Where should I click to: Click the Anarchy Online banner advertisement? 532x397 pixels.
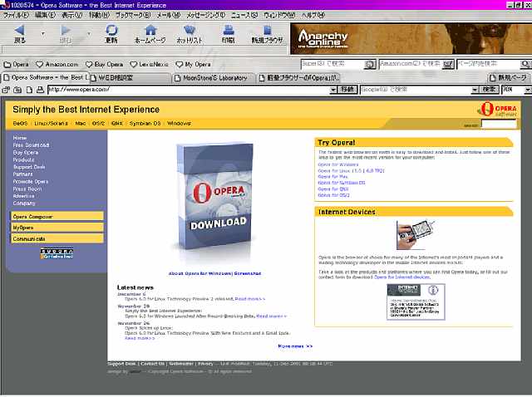tap(411, 39)
